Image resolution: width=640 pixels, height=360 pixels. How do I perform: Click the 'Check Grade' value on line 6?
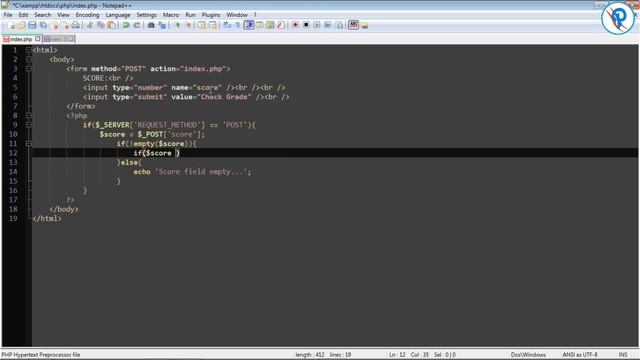(224, 97)
